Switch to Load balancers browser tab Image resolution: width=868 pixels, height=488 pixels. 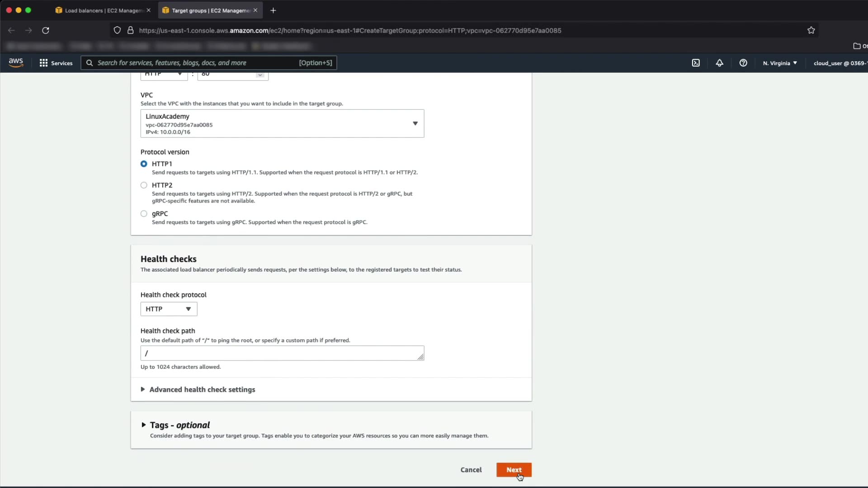[x=103, y=10]
